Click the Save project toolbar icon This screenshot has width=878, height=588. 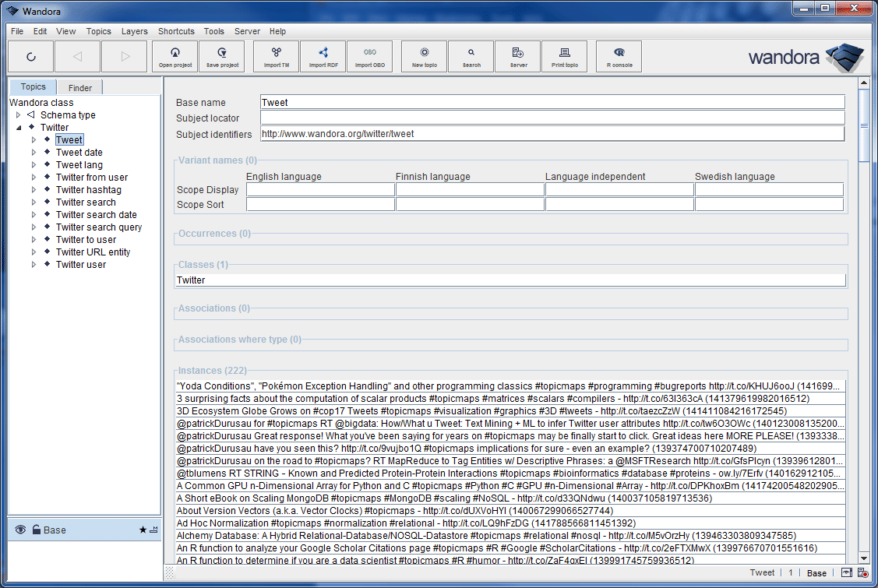[x=222, y=57]
